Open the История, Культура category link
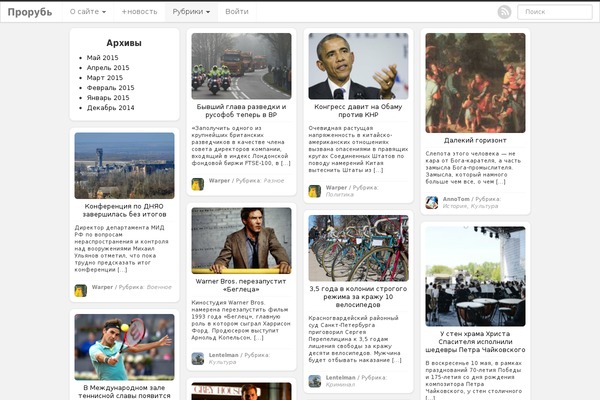600x400 pixels. tap(470, 206)
